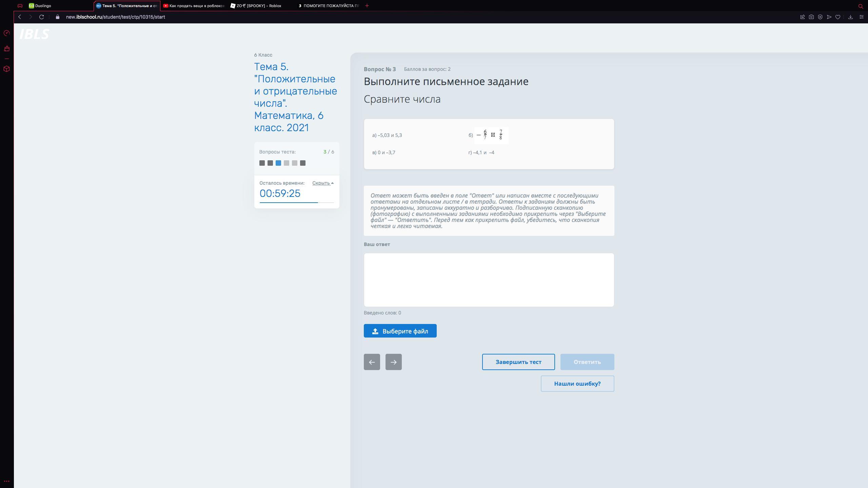Image resolution: width=868 pixels, height=488 pixels.
Task: Open new tab with plus button
Action: tap(367, 6)
